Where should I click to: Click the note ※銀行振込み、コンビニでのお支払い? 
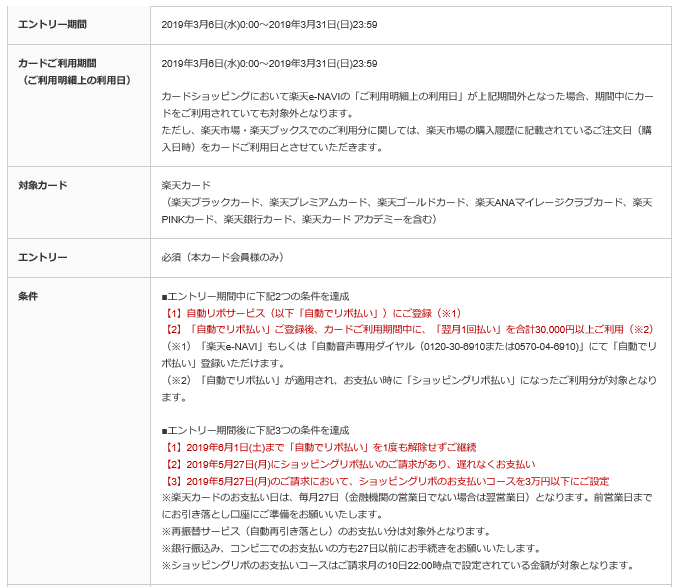click(351, 548)
